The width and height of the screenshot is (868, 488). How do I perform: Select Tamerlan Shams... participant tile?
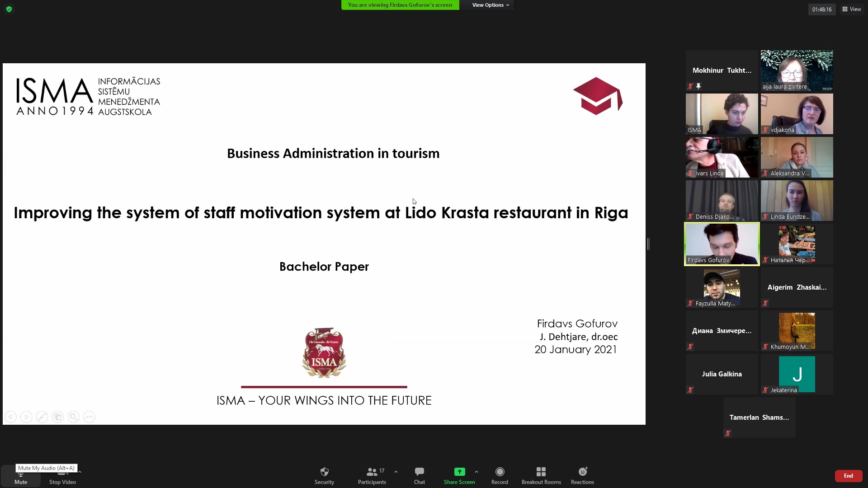click(x=759, y=418)
